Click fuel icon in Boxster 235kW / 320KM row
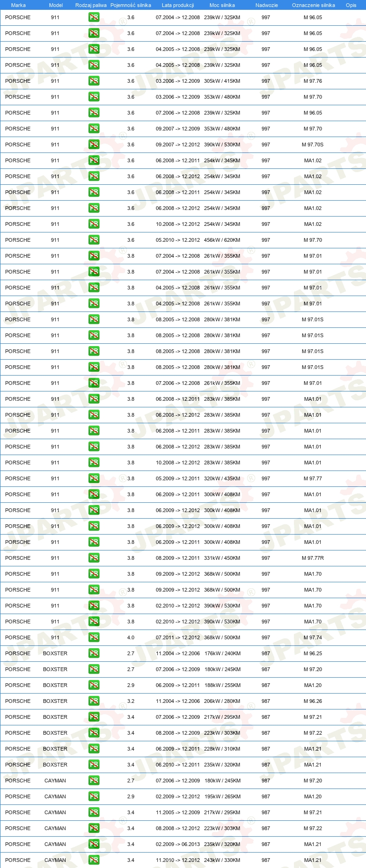Screen dimensions: 366x868 tap(94, 765)
